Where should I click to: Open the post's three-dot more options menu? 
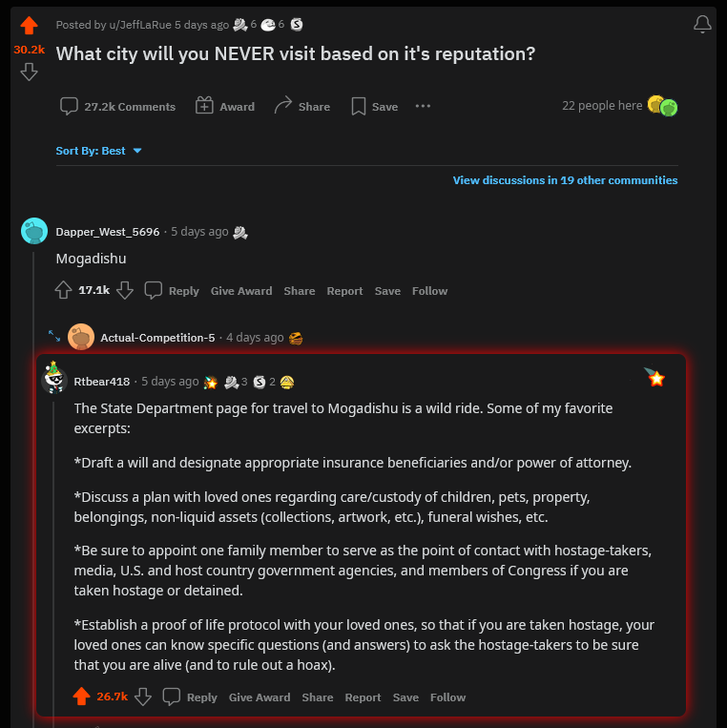point(424,107)
